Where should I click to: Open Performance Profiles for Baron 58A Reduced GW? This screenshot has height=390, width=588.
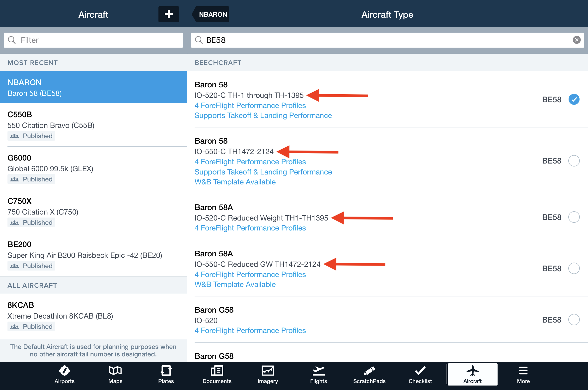pos(250,275)
